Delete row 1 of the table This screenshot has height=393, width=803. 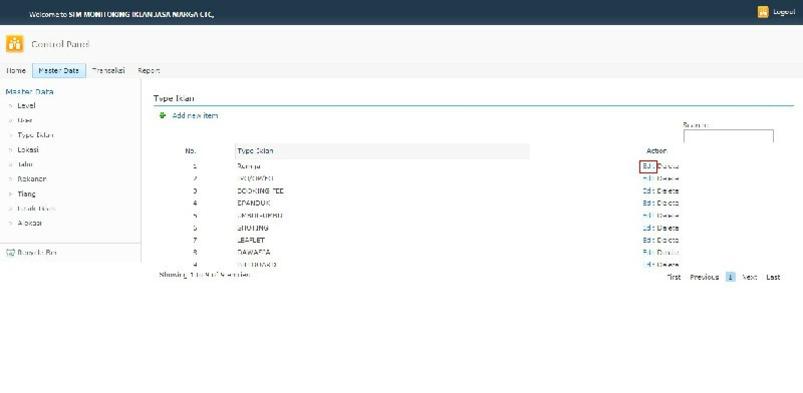(668, 167)
